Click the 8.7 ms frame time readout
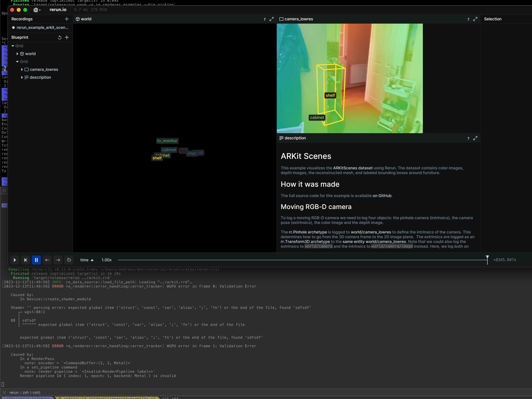The height and width of the screenshot is (399, 532). coord(81,10)
